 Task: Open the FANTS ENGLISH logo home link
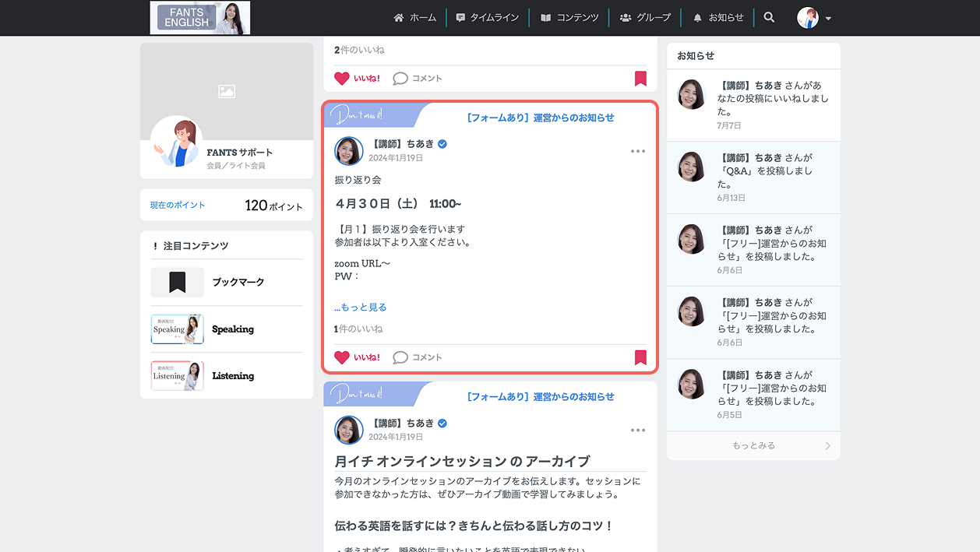(x=200, y=18)
